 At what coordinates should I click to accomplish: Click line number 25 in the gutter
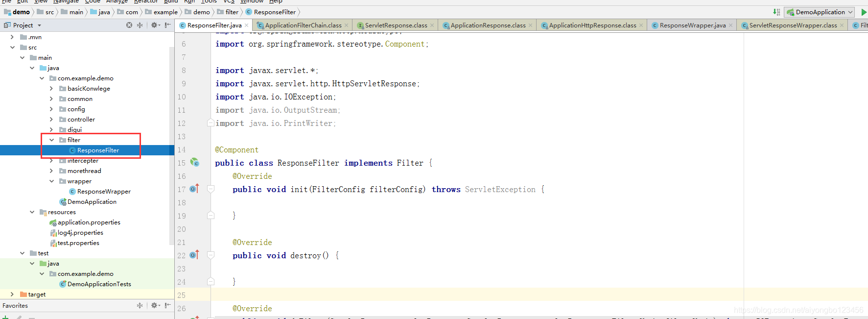182,295
